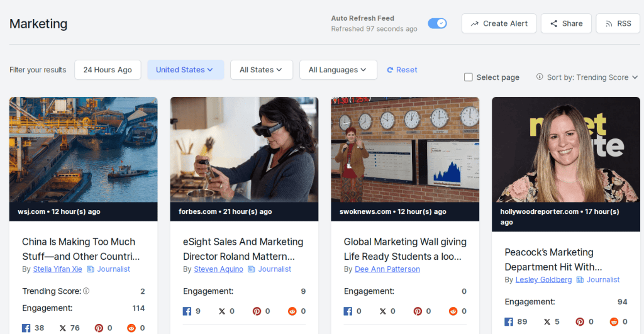Click info icon beside Sort by

pyautogui.click(x=540, y=77)
